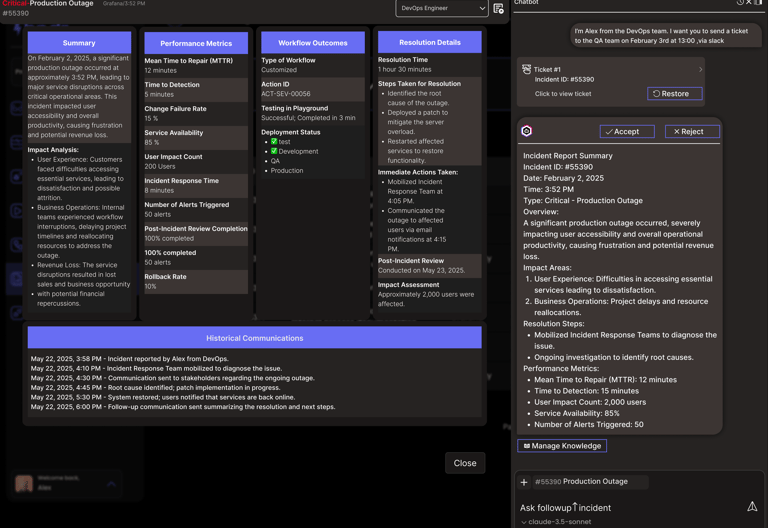This screenshot has width=768, height=528.
Task: Click the 'Mean Time to Repair (MTTR)' label
Action: tap(189, 61)
